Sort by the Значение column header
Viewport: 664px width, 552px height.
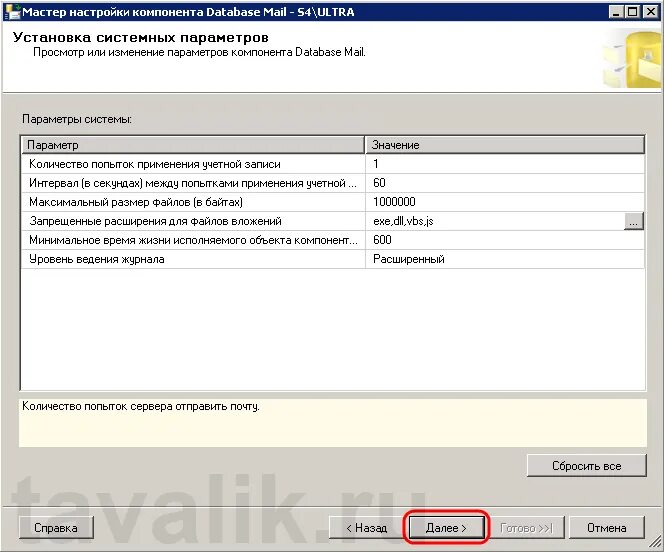[x=505, y=145]
